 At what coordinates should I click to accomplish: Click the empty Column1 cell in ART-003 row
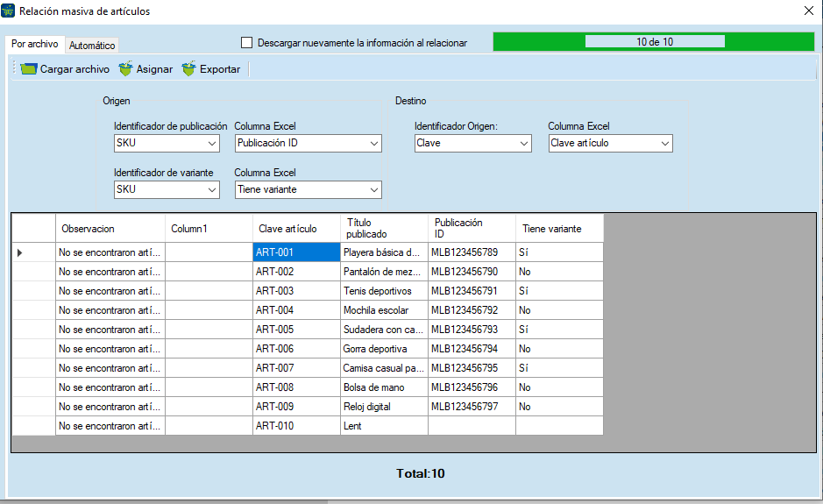(x=209, y=291)
